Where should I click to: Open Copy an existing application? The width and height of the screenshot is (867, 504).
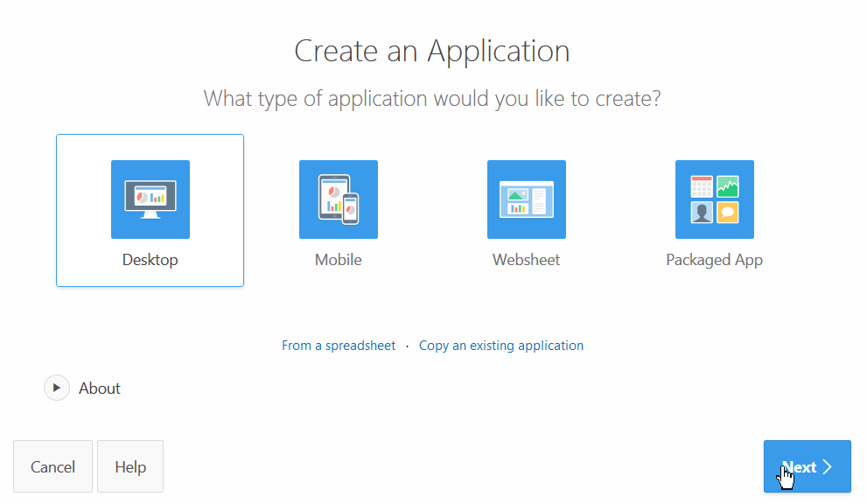[x=500, y=345]
